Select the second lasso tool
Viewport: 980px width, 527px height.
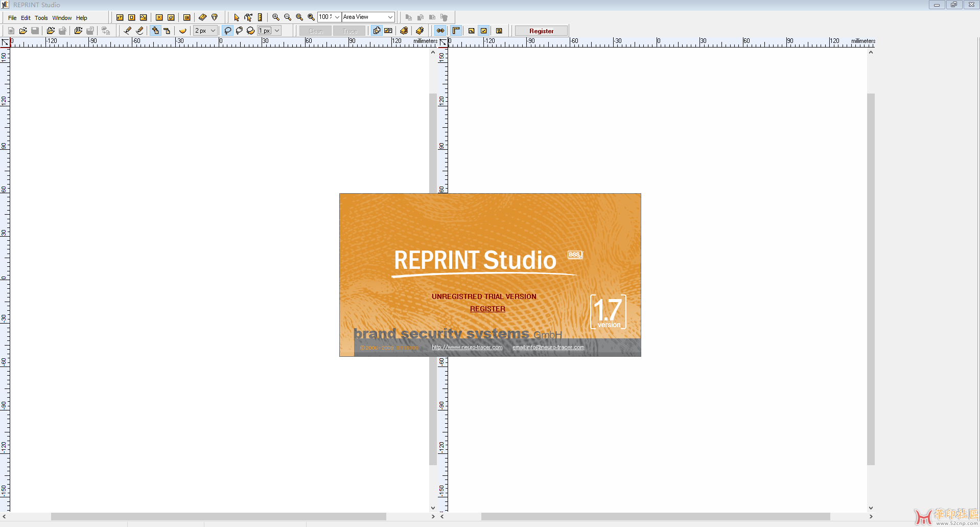(239, 31)
